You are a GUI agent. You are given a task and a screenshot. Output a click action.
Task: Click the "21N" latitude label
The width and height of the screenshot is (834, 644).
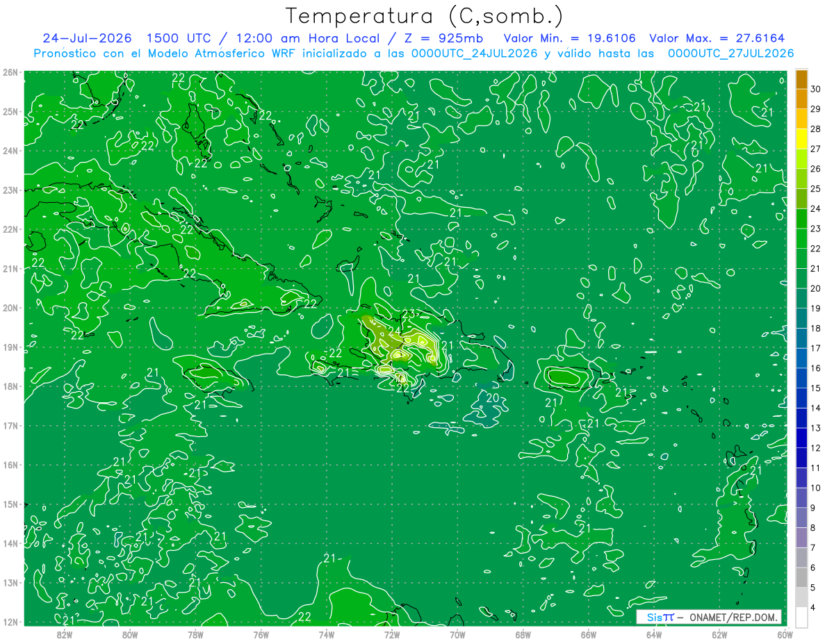[10, 268]
